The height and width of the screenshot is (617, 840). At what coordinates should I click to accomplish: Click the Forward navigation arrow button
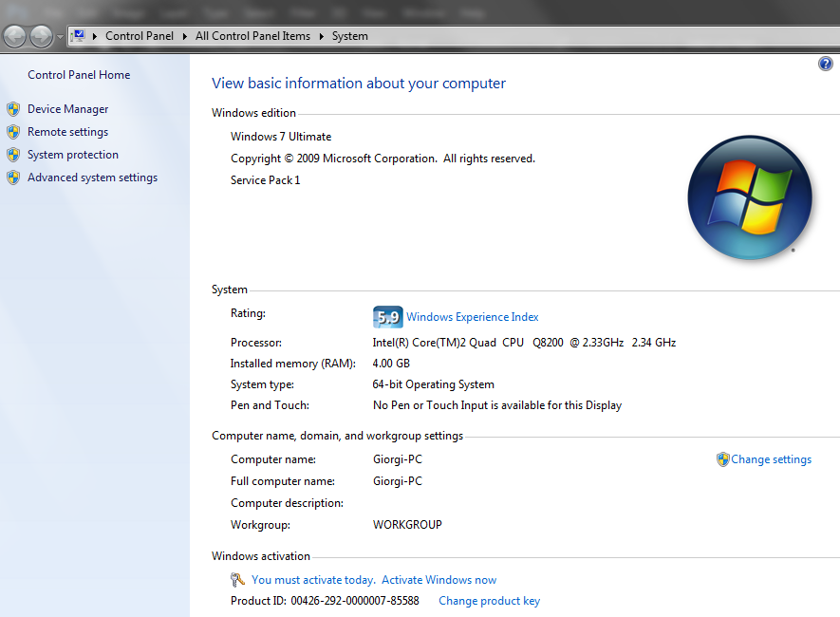pos(41,36)
